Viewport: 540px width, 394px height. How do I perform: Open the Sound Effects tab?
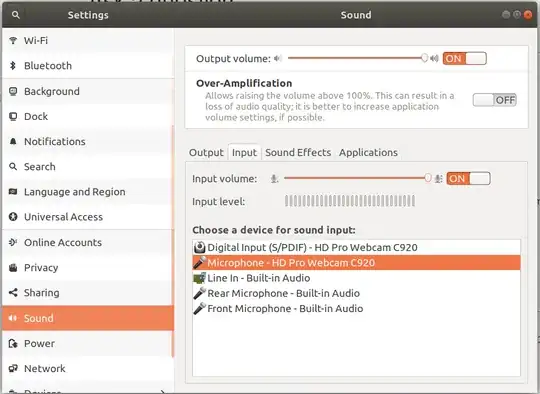[x=298, y=152]
